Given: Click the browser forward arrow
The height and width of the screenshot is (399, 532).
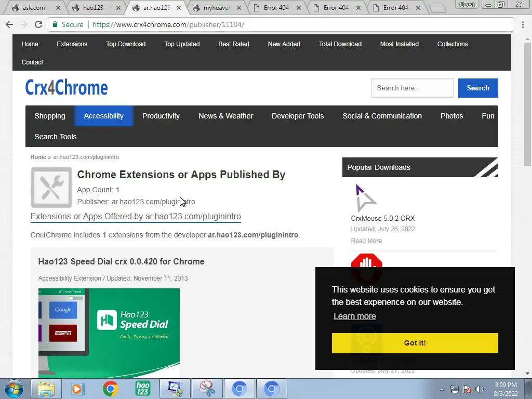Looking at the screenshot, I should (24, 24).
